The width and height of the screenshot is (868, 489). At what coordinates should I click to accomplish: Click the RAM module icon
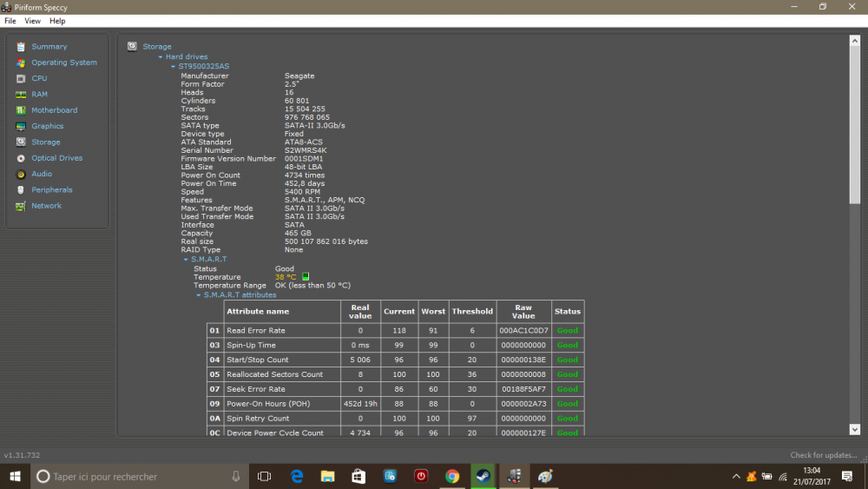tap(21, 95)
